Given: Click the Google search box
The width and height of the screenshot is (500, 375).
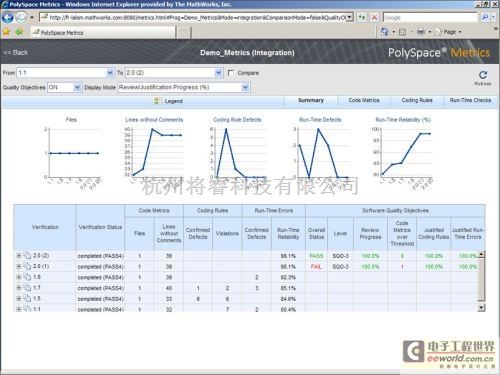Looking at the screenshot, I should coord(430,17).
